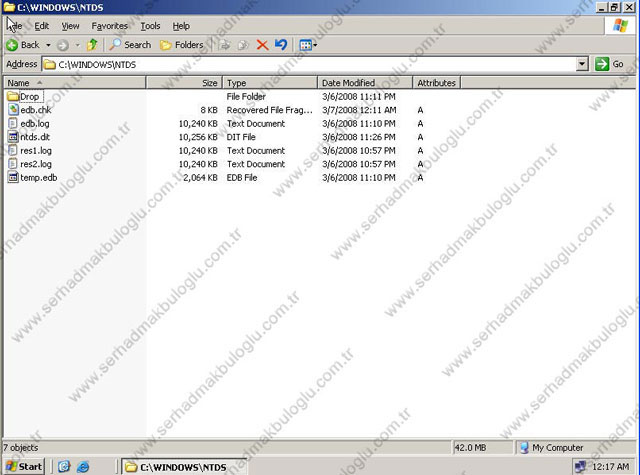Click the red Delete icon
The height and width of the screenshot is (475, 640).
tap(262, 45)
